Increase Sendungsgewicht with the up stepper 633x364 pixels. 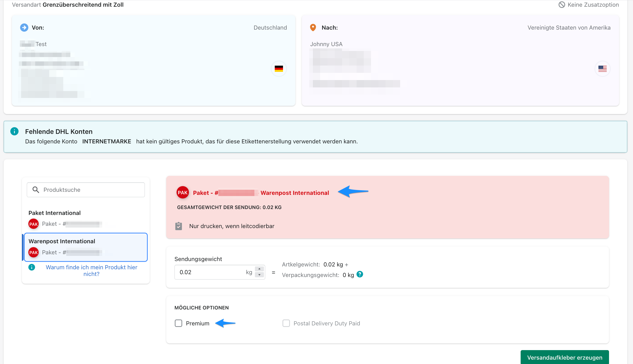[259, 269]
